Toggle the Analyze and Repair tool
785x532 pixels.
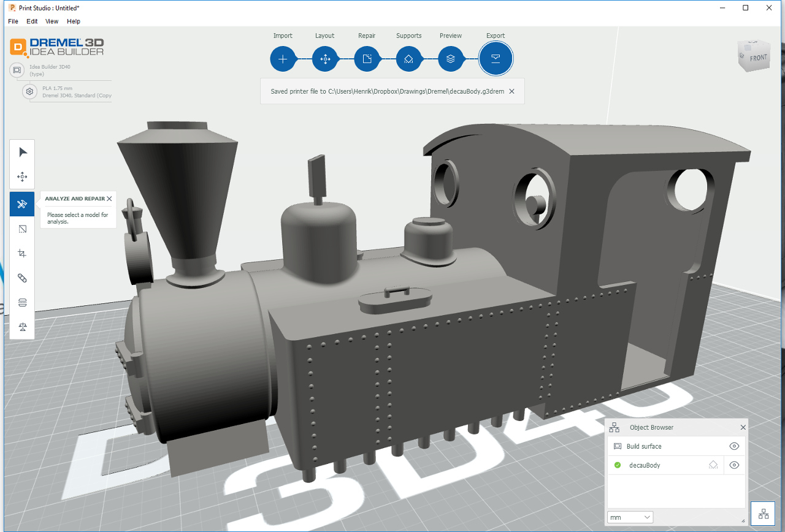pos(23,204)
